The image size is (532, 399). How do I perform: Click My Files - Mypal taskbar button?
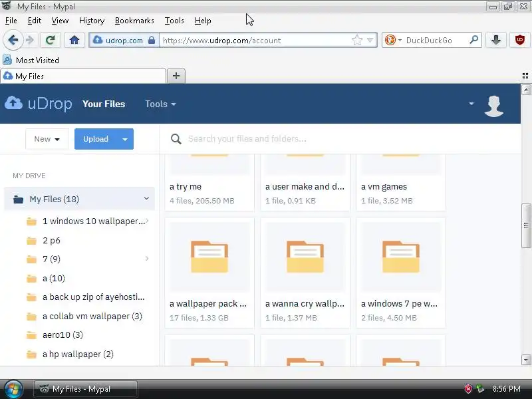click(86, 389)
